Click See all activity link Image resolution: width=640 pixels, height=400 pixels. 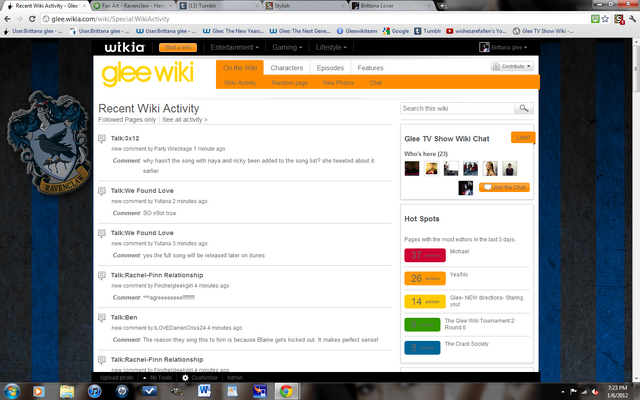pyautogui.click(x=184, y=120)
